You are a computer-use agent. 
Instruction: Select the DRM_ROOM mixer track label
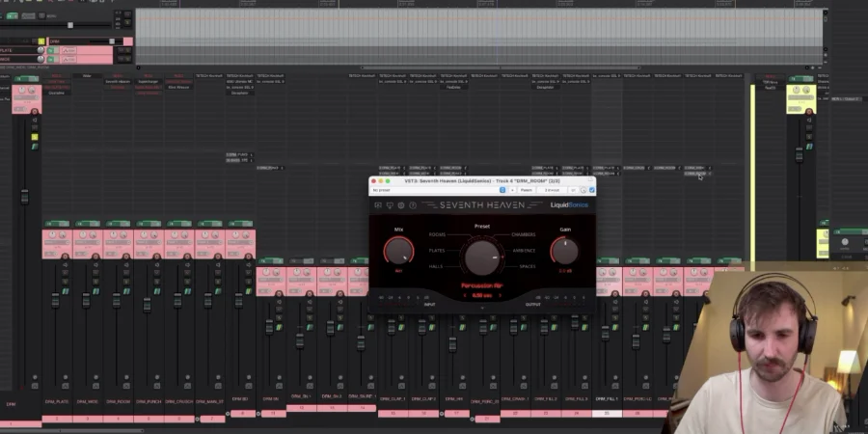pos(118,401)
